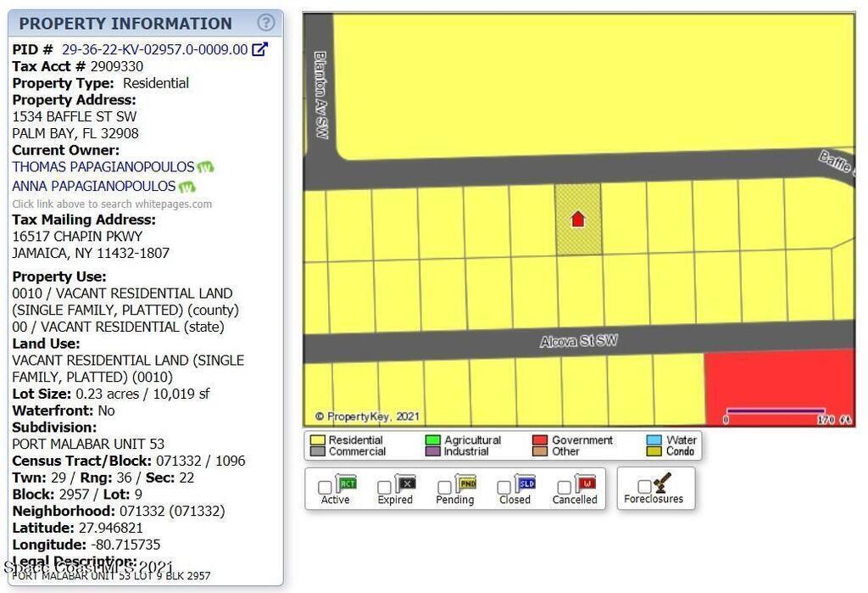Viewport: 868px width, 593px height.
Task: Click the red house marker on map
Action: click(x=577, y=220)
